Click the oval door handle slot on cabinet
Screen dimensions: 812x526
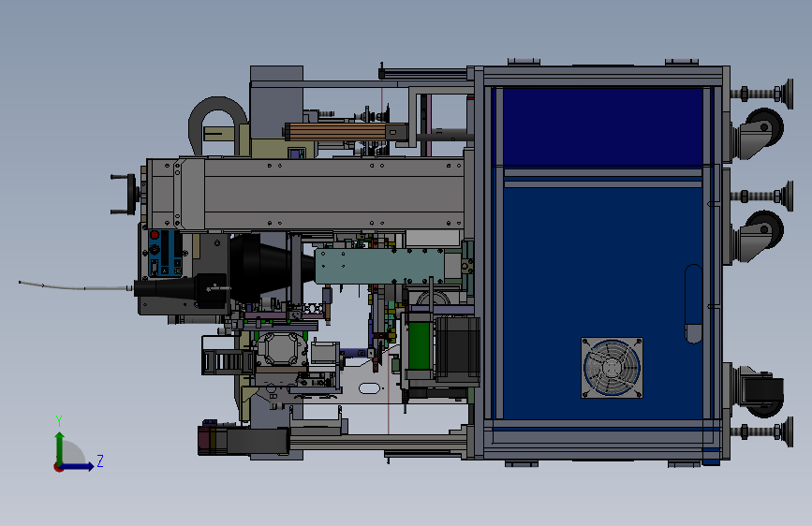pos(693,303)
